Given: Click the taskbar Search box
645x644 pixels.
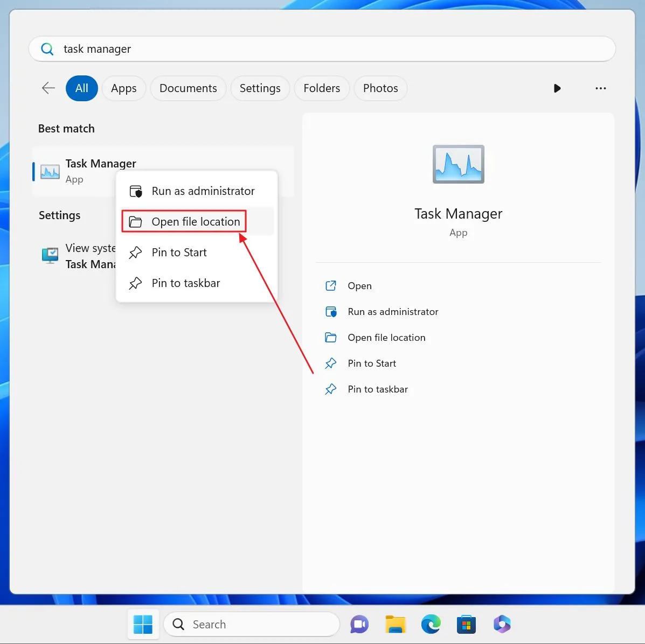Looking at the screenshot, I should pos(252,624).
